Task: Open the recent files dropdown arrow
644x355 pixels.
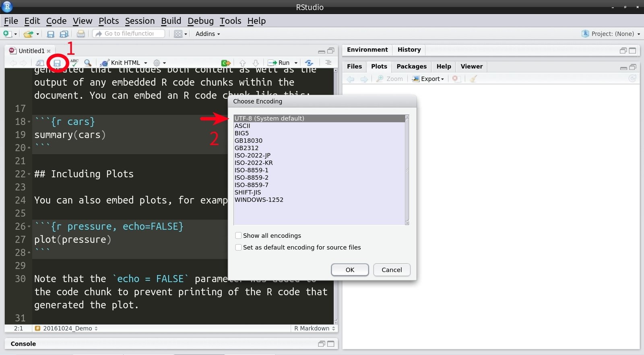Action: pos(38,34)
